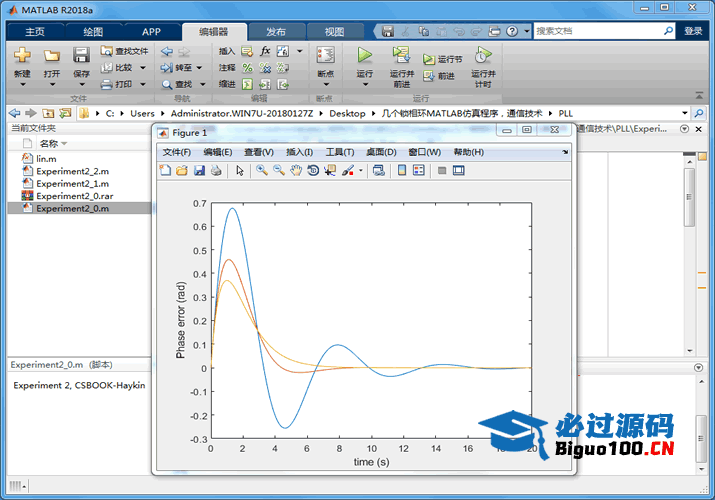715x500 pixels.
Task: Run the script with the green 运行 arrow
Action: (x=364, y=55)
